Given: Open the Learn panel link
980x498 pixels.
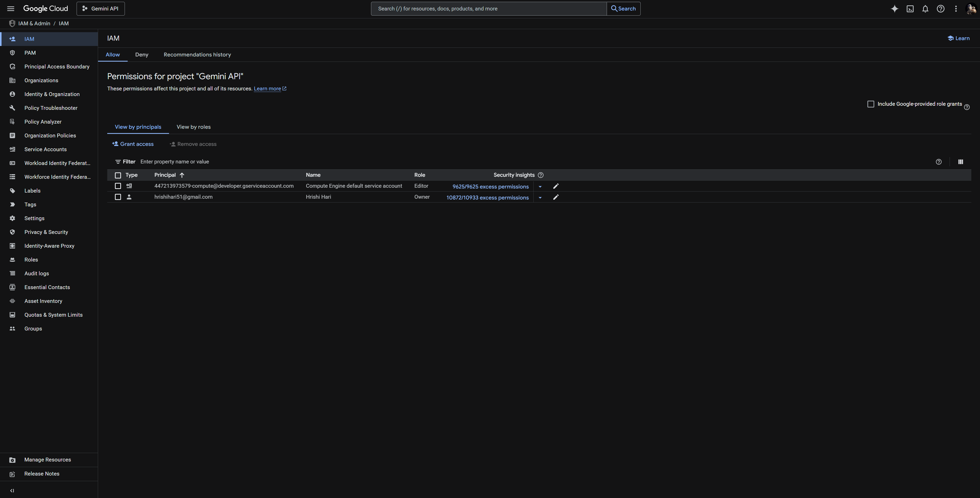Looking at the screenshot, I should [958, 38].
